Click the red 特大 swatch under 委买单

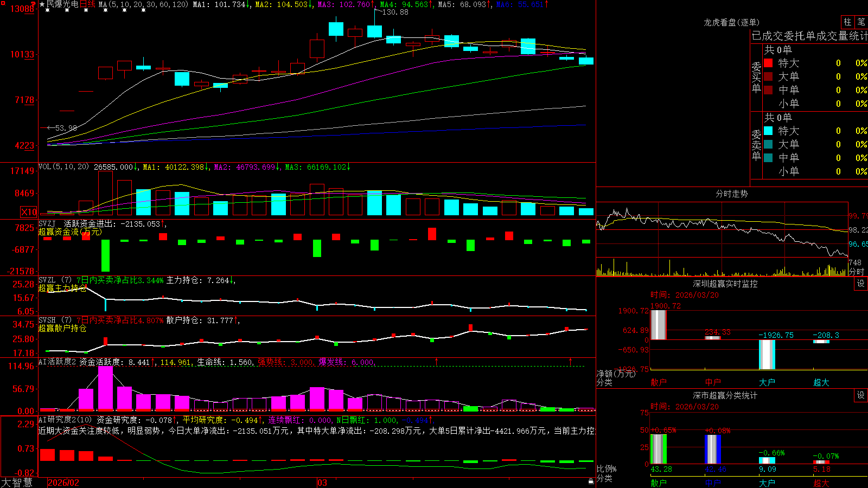(768, 63)
